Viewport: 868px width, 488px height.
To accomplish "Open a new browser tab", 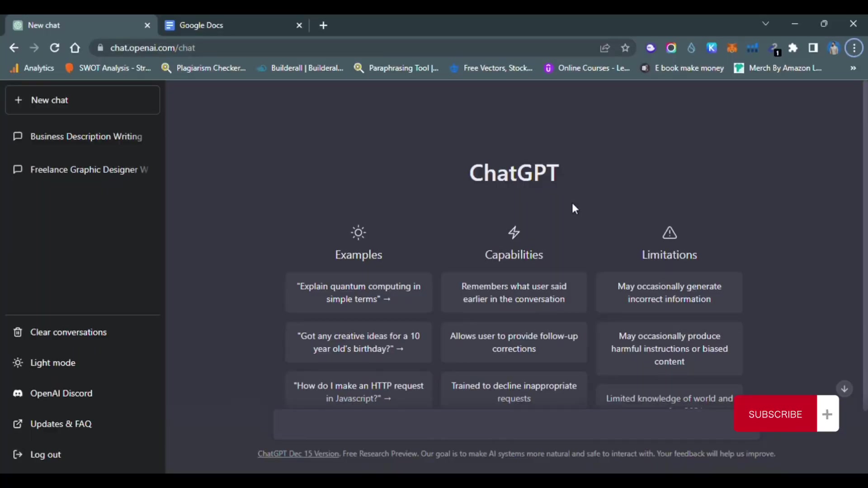I will 323,25.
